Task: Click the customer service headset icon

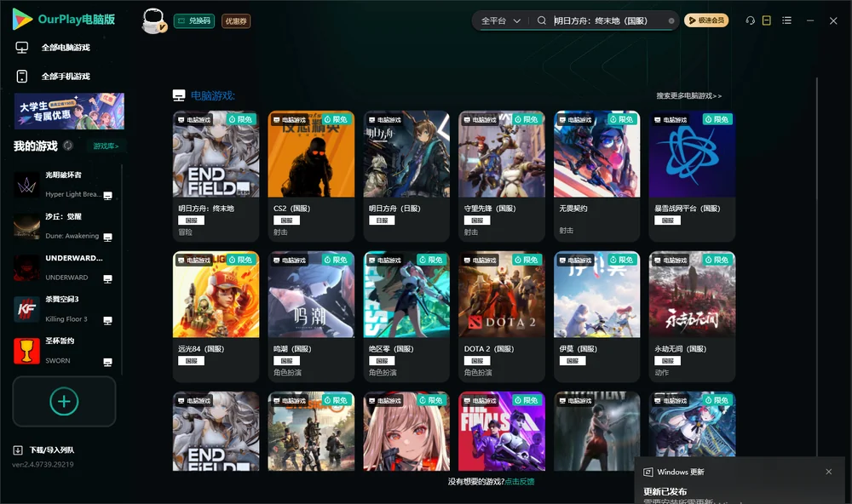Action: click(750, 20)
